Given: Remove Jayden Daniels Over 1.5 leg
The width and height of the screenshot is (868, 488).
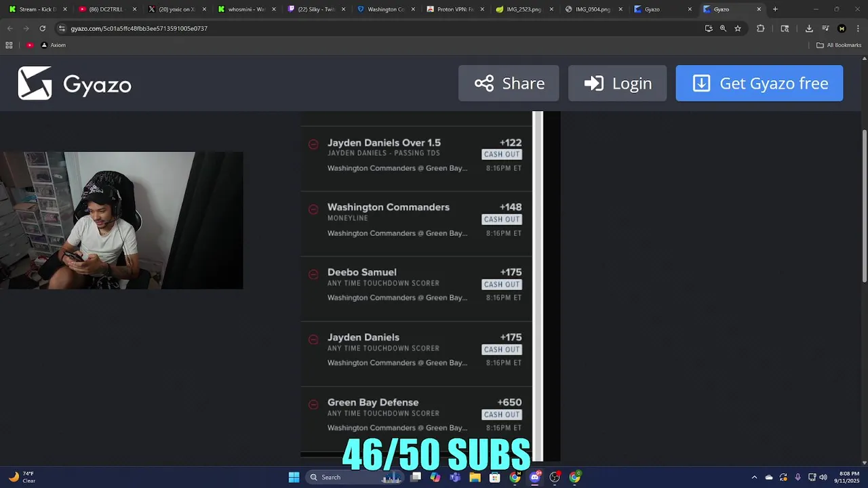Looking at the screenshot, I should [313, 144].
